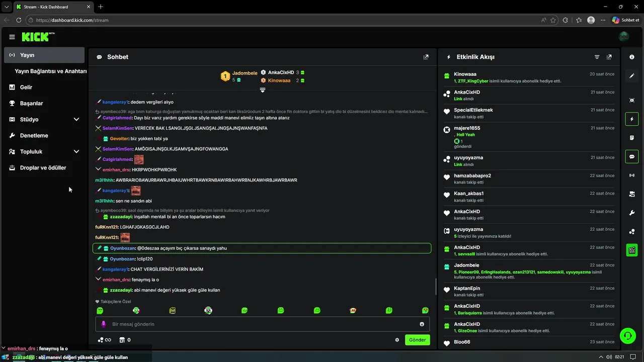Screen dimensions: 644x362
Task: Pop out the Sohbet chat panel
Action: (426, 57)
